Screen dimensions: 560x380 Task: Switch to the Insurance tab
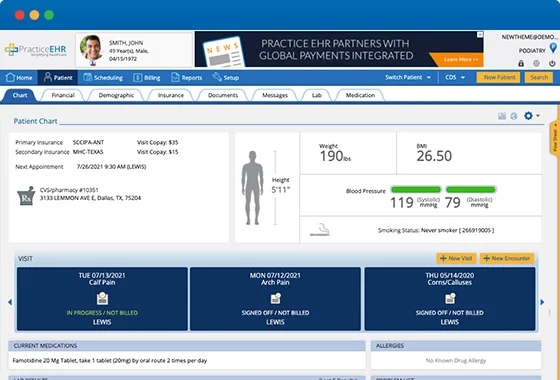tap(171, 95)
